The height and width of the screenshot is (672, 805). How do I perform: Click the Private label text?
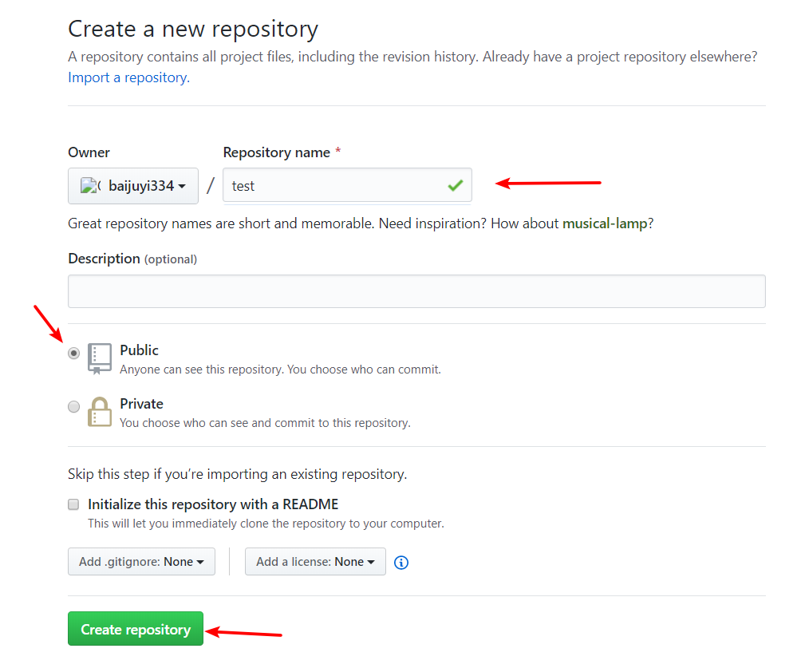[142, 404]
